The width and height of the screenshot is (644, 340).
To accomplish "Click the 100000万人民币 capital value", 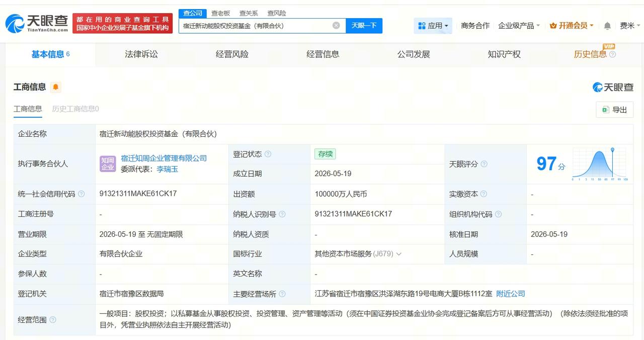I will point(341,194).
